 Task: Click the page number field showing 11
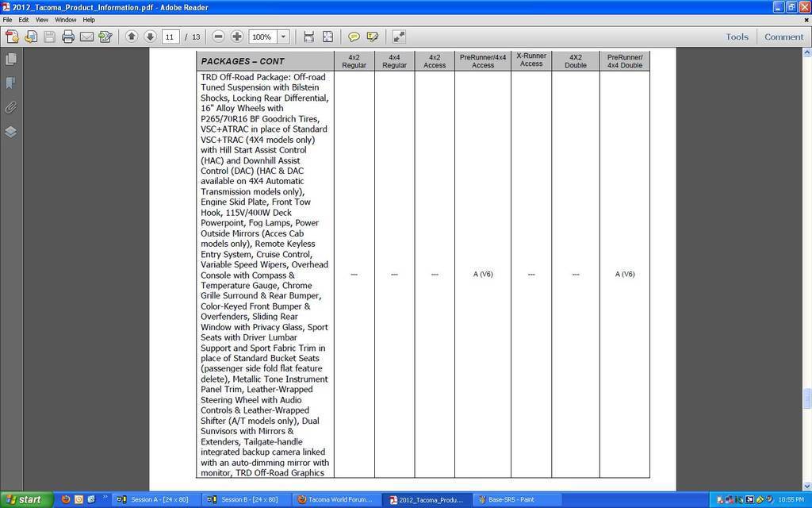point(170,37)
